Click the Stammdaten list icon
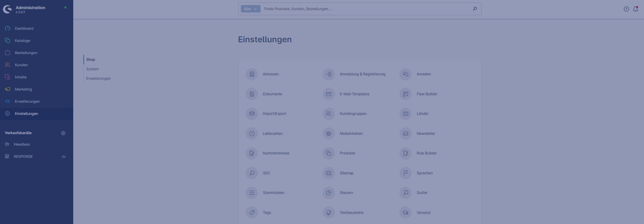This screenshot has height=224, width=644. pyautogui.click(x=252, y=193)
